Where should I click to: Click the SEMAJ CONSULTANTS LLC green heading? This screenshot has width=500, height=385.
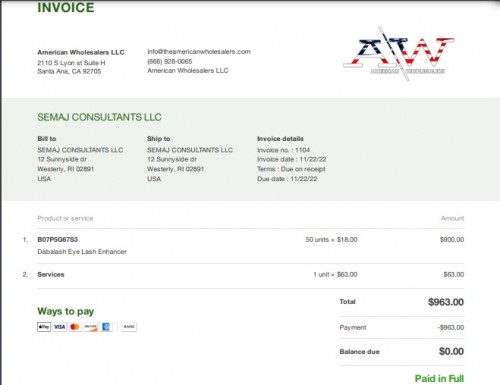click(x=99, y=117)
